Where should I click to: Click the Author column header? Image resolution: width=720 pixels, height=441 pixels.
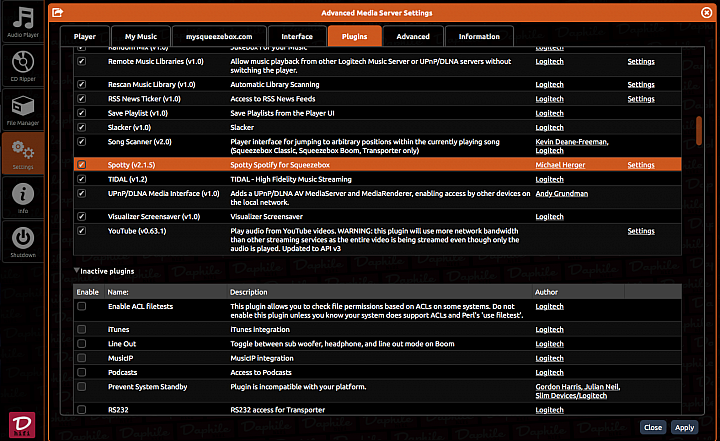click(x=546, y=292)
